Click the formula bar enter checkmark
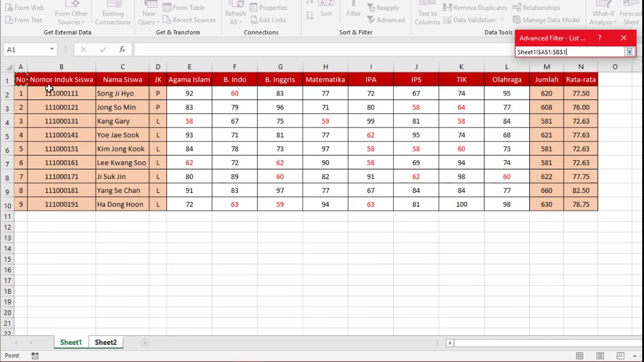Viewport: 644px width, 362px height. [x=103, y=50]
